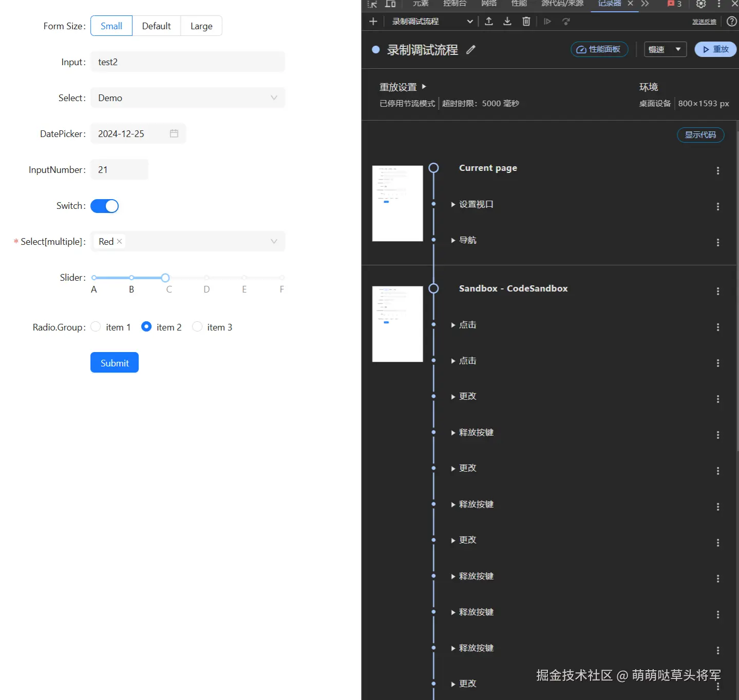739x700 pixels.
Task: Select radio option item 1
Action: point(96,327)
